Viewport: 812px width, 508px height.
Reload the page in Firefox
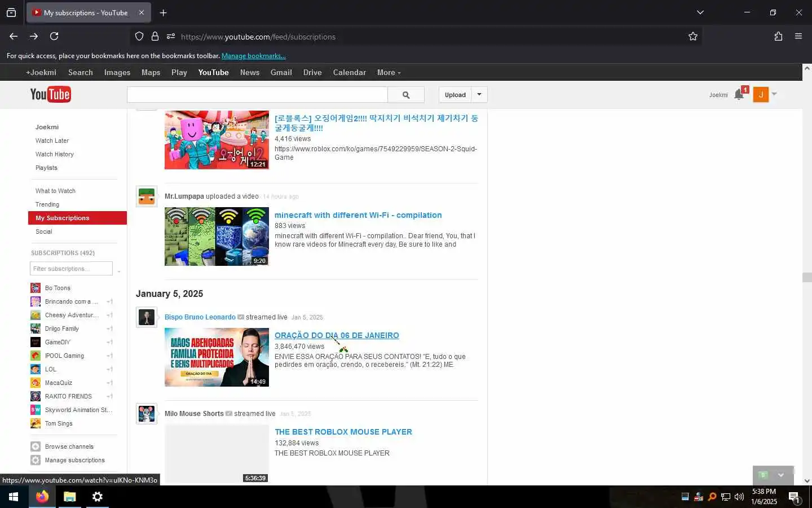click(x=54, y=36)
